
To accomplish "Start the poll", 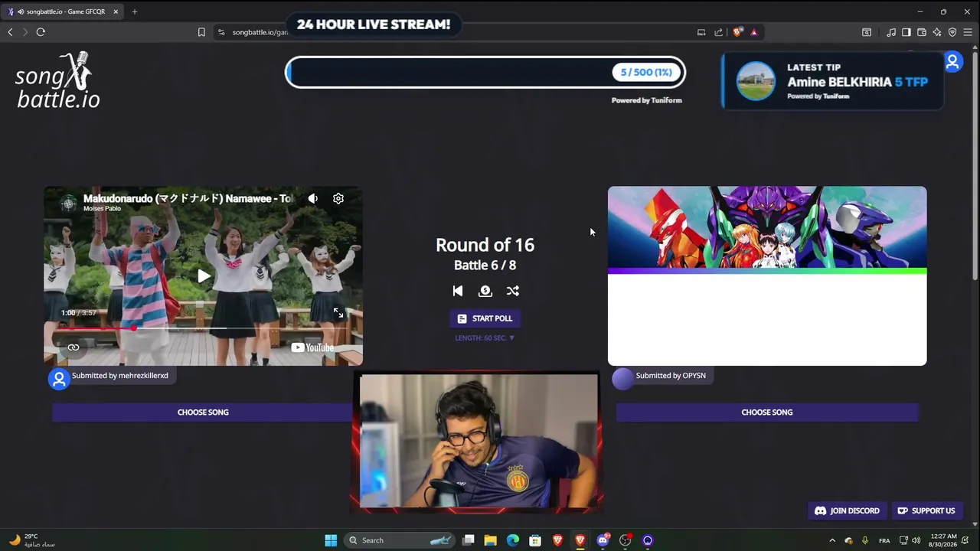I will pyautogui.click(x=485, y=318).
